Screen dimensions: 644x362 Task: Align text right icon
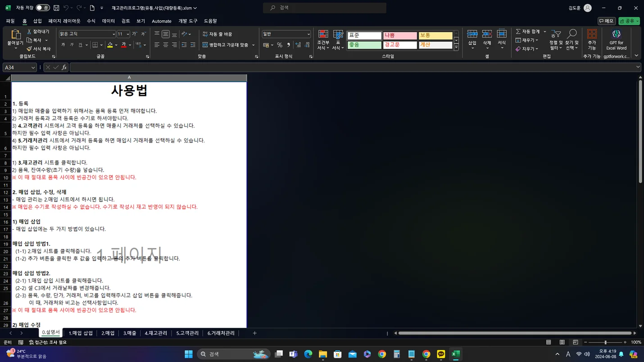[x=174, y=45]
